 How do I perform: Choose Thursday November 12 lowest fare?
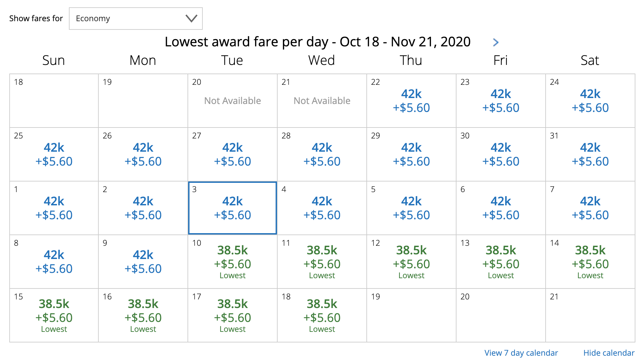pos(411,262)
